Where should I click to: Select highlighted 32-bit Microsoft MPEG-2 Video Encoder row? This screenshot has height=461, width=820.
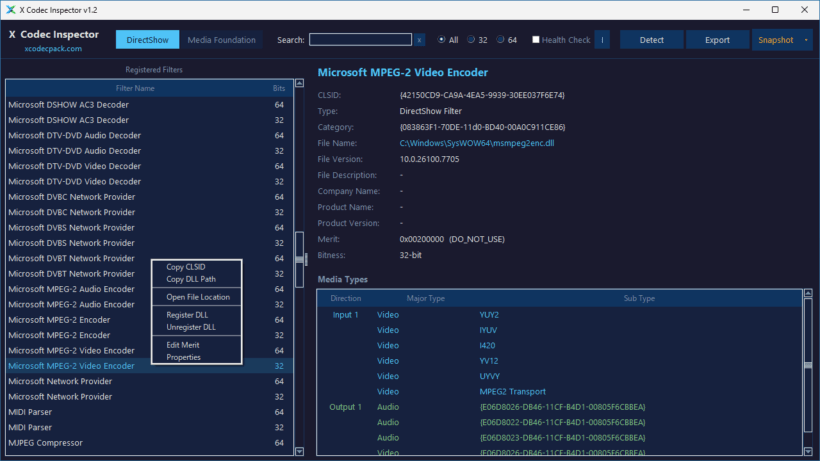tap(149, 366)
